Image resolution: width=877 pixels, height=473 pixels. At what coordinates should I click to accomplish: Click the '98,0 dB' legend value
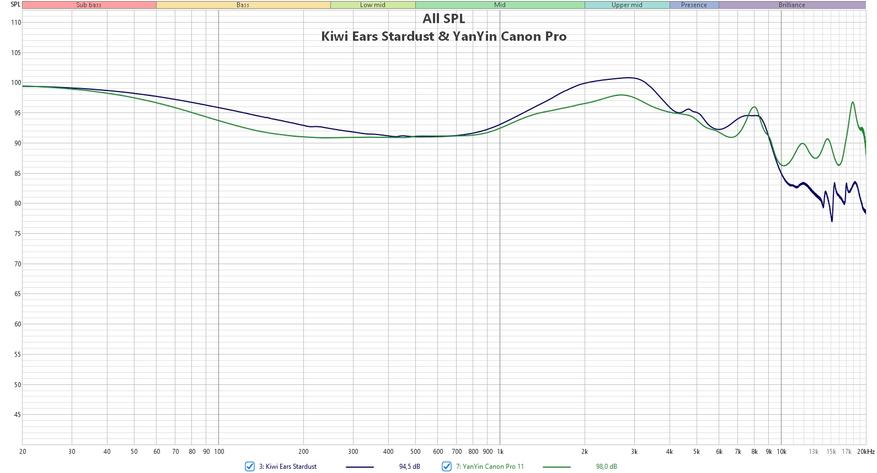[607, 466]
